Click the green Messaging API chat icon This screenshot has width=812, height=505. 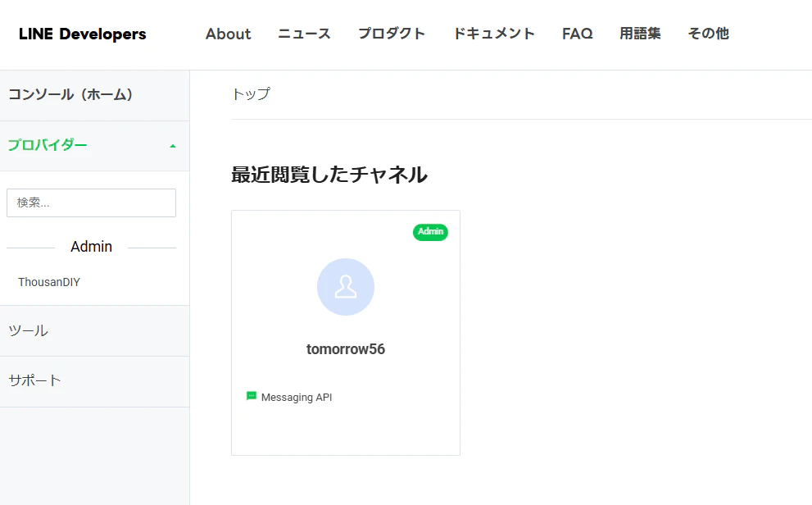point(252,396)
